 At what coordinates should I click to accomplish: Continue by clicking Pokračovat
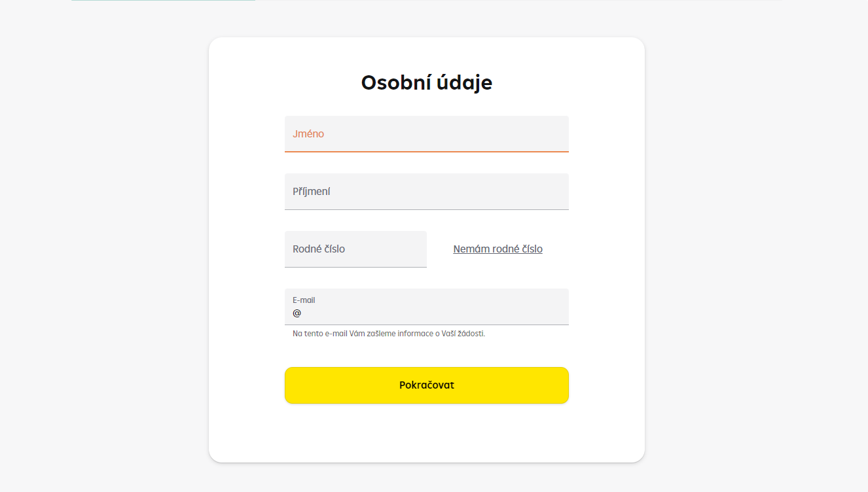point(426,385)
